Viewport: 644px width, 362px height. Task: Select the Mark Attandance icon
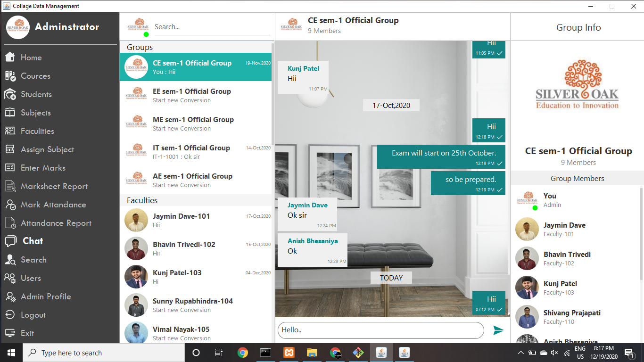click(10, 205)
